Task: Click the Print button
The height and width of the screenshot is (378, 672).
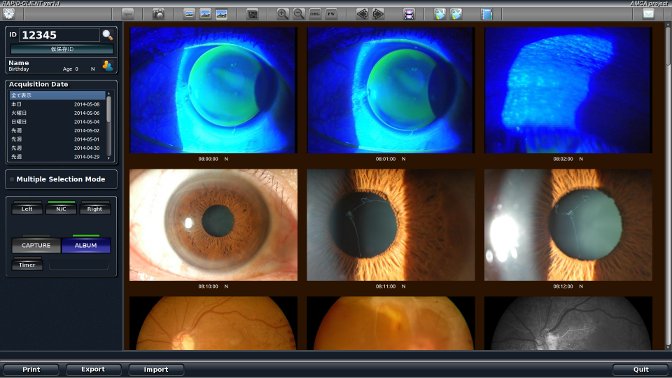Action: tap(31, 369)
